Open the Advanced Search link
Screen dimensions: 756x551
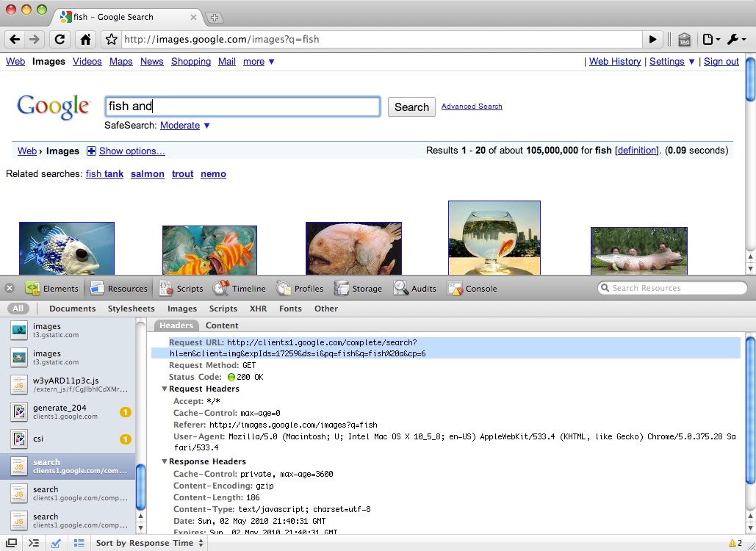pos(472,106)
